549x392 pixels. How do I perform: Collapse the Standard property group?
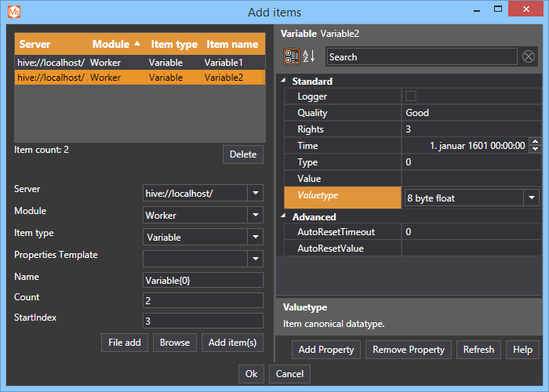(283, 82)
